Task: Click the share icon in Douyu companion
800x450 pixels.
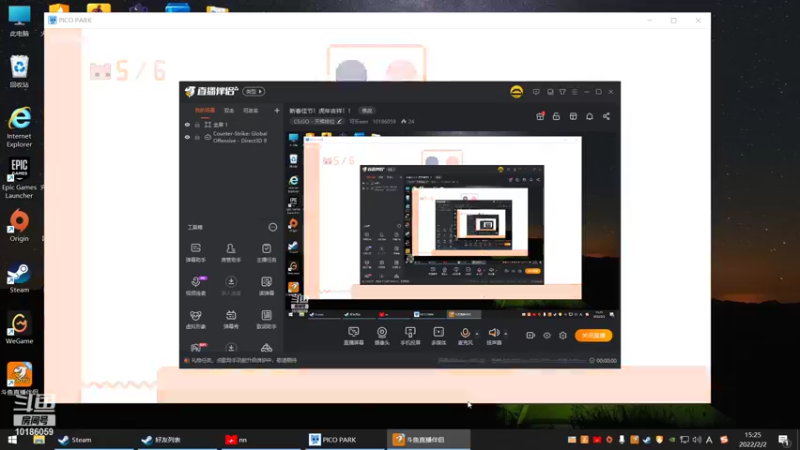Action: (606, 116)
